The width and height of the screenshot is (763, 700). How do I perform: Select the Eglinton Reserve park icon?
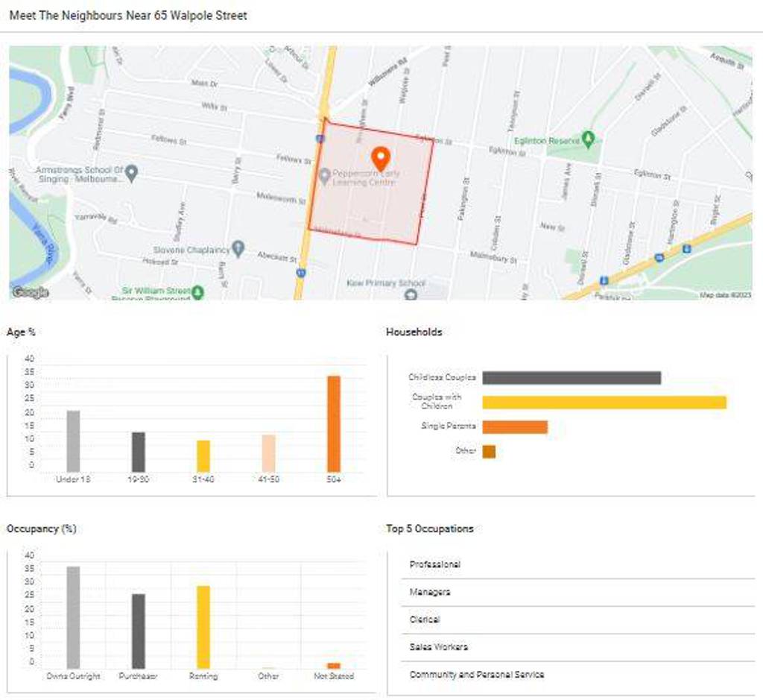coord(589,137)
